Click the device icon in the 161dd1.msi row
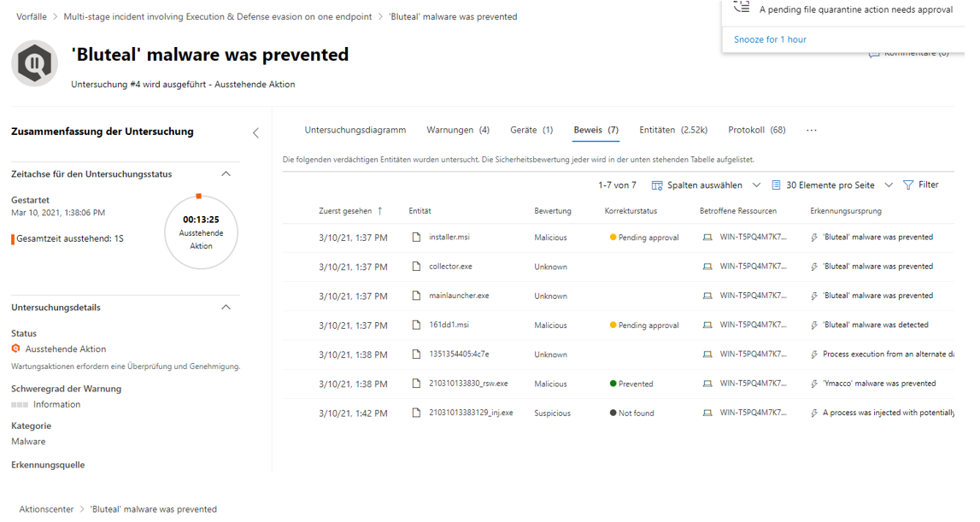This screenshot has height=522, width=980. (x=707, y=326)
